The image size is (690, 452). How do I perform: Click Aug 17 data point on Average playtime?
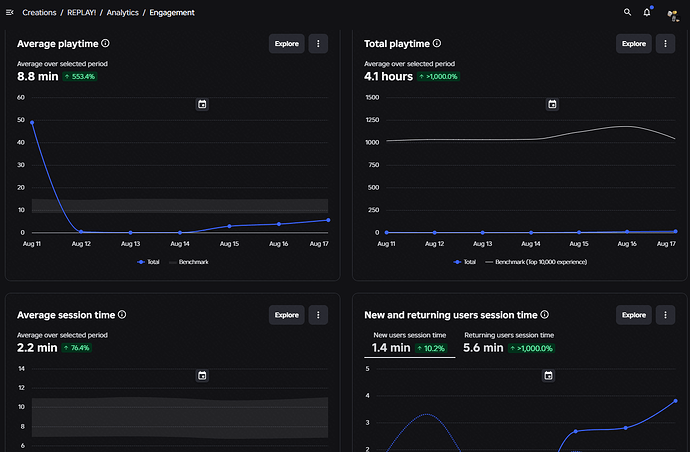328,220
